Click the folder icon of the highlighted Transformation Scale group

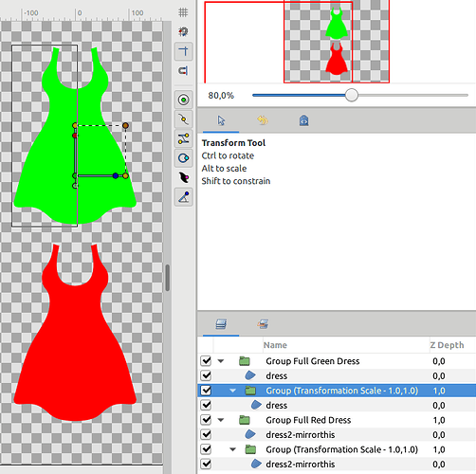[250, 391]
